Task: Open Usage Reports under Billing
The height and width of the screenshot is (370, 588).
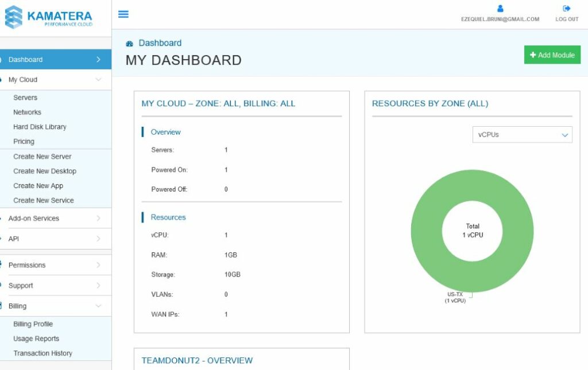Action: coord(36,338)
